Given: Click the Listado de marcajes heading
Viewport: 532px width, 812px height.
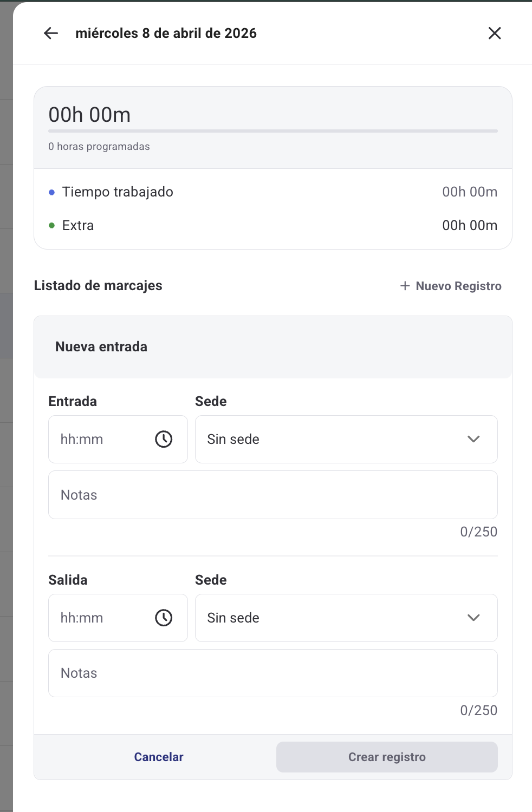Looking at the screenshot, I should [98, 286].
